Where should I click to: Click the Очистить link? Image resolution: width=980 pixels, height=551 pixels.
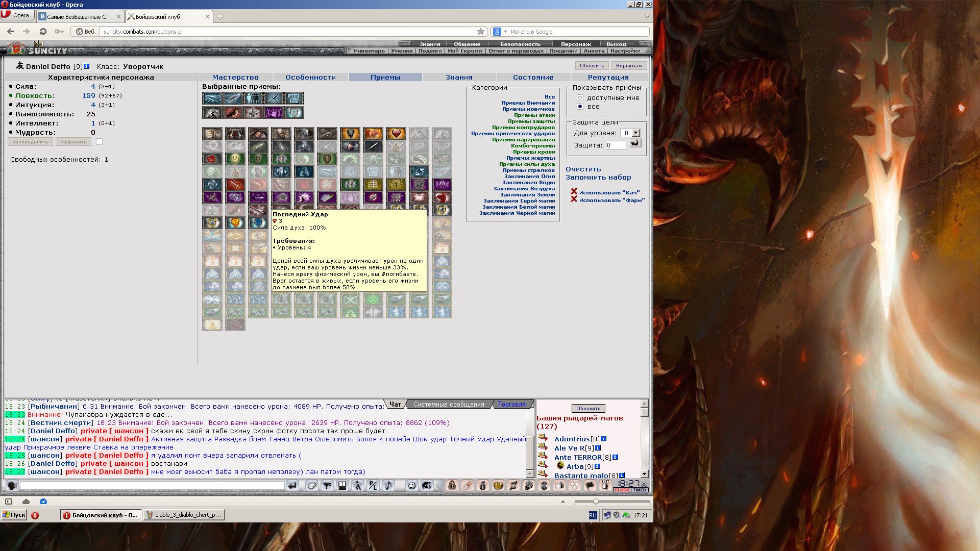(x=583, y=169)
